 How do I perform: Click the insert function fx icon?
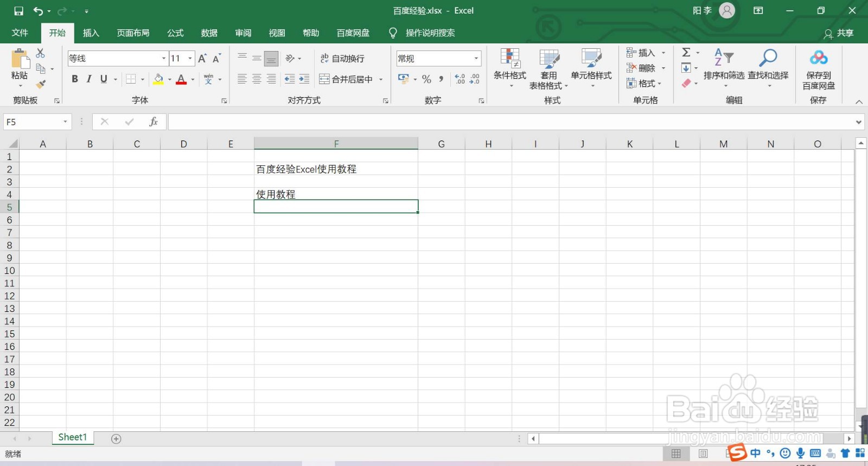(x=154, y=122)
